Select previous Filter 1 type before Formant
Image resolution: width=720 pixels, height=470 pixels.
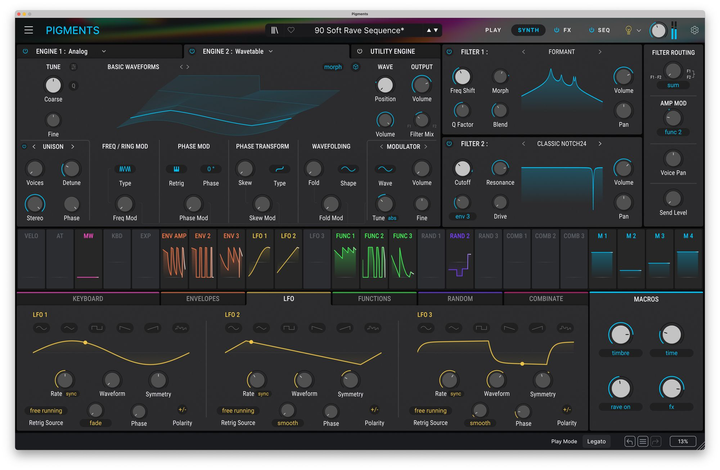[523, 52]
